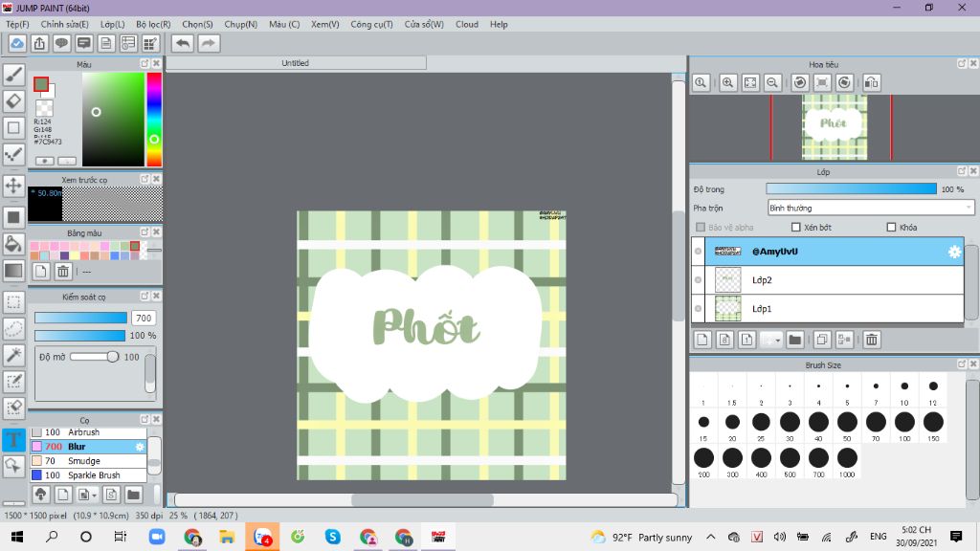Open the Bộ lọc(R) menu
980x551 pixels.
click(153, 24)
